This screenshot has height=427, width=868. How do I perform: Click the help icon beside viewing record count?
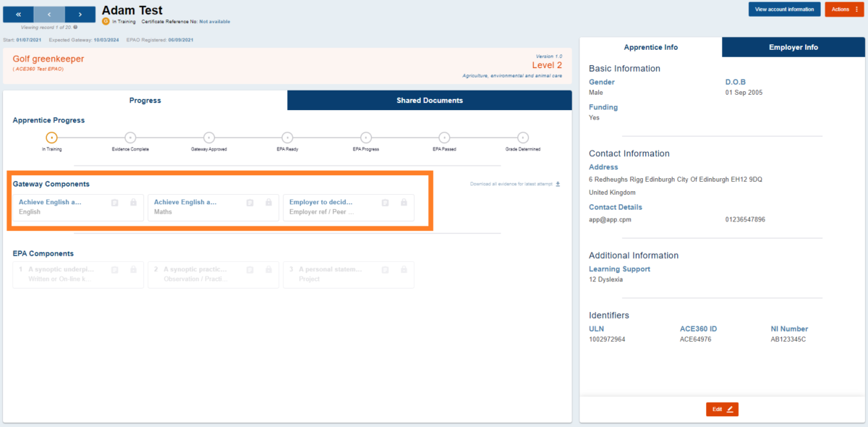75,28
